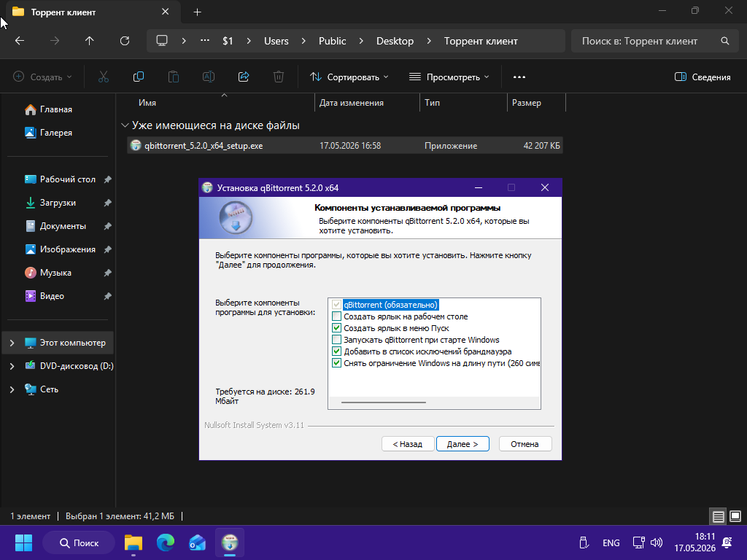Uncheck the firewall exception list checkbox
The image size is (747, 560).
point(337,351)
